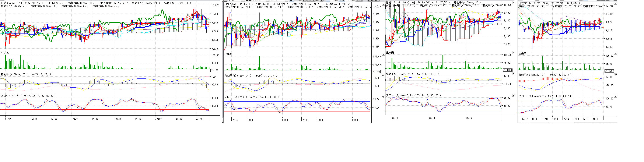644x162 pixels.
Task: Open the 60-minute stochastics panel menu arrow
Action: (616, 96)
